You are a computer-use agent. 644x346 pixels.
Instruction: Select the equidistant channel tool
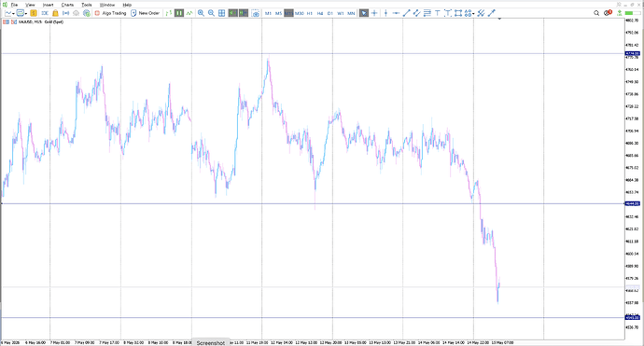pyautogui.click(x=416, y=13)
